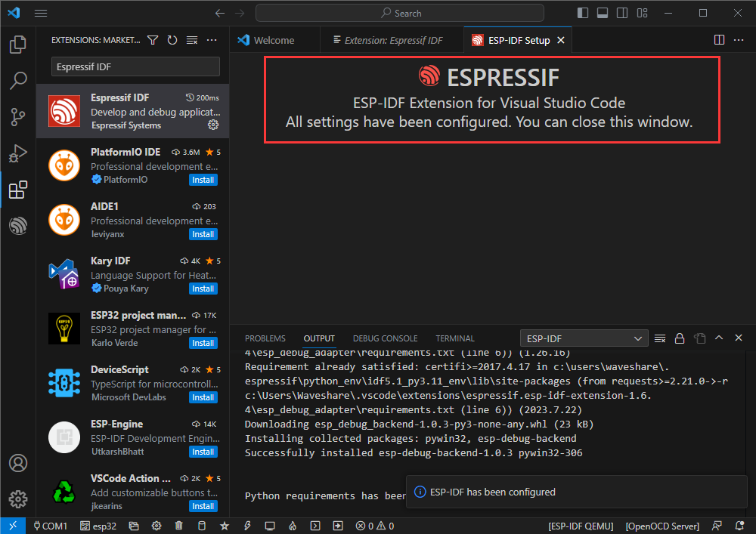Refresh the extensions list
Screen dimensions: 756x534
click(x=172, y=41)
